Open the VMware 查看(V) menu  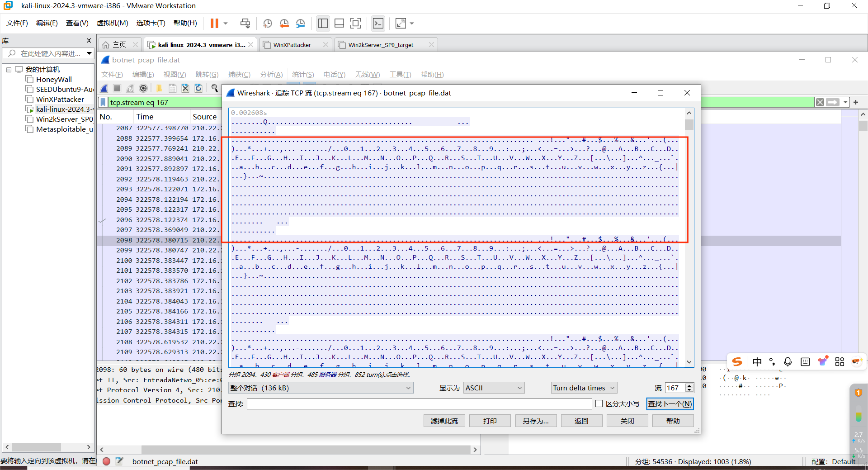[77, 23]
